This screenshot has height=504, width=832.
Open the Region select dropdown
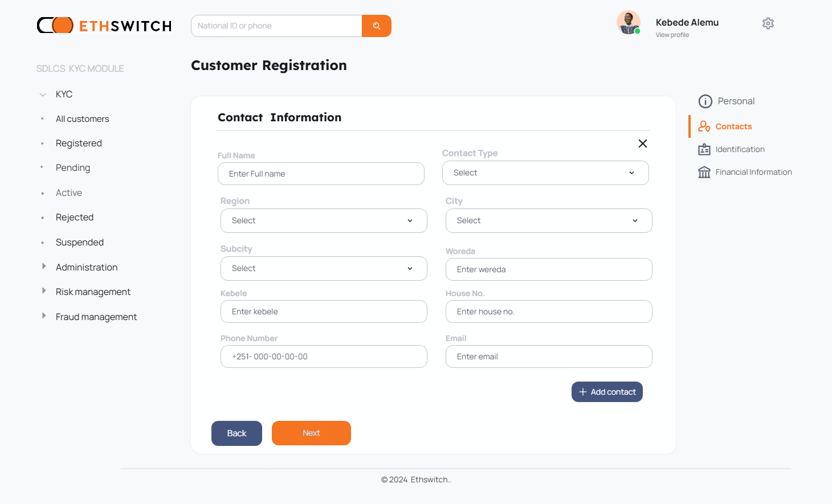pos(324,221)
